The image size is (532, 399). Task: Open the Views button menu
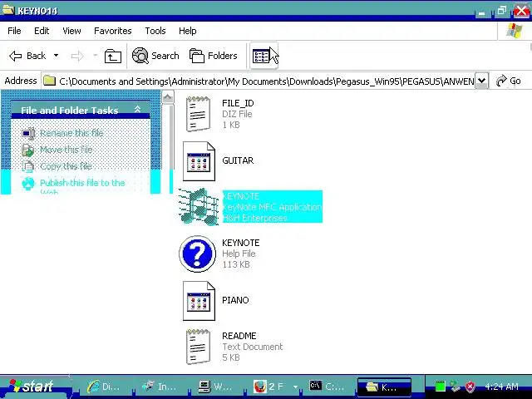point(264,56)
